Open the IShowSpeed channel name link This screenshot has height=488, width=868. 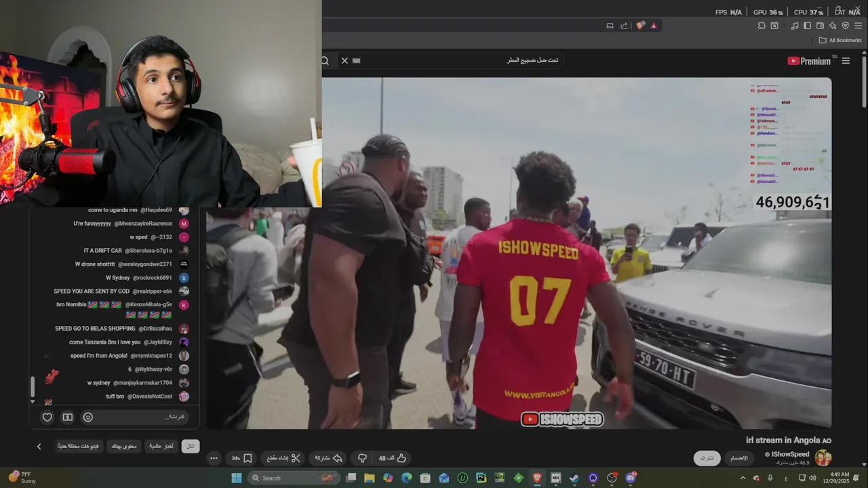coord(791,454)
